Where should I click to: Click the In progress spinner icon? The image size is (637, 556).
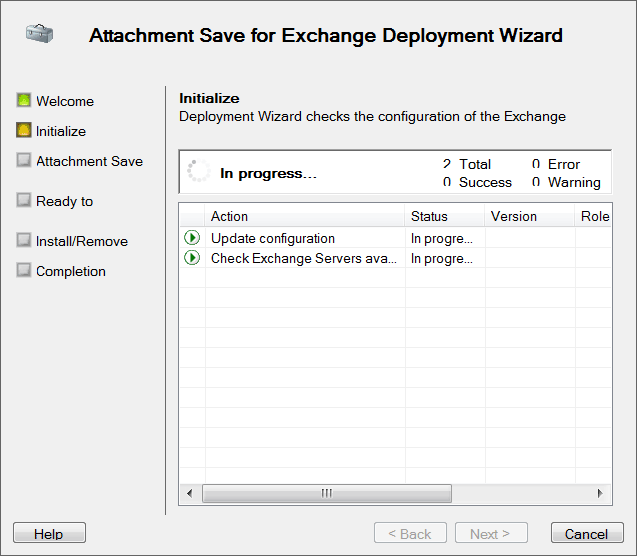pyautogui.click(x=199, y=171)
